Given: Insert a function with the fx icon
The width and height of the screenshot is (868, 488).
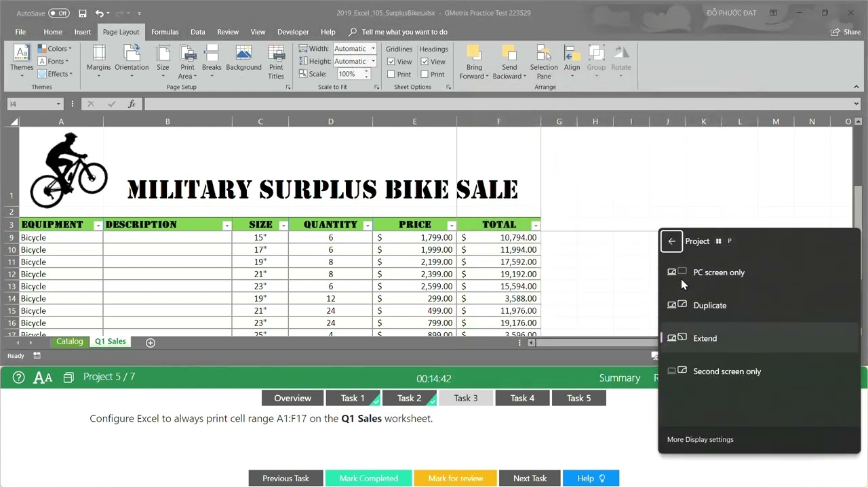Looking at the screenshot, I should 132,104.
